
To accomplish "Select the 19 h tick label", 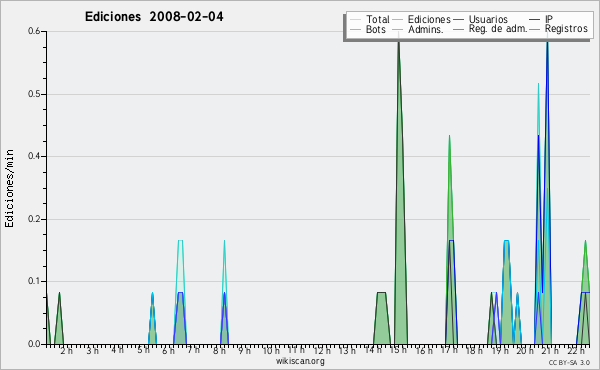I will [500, 350].
